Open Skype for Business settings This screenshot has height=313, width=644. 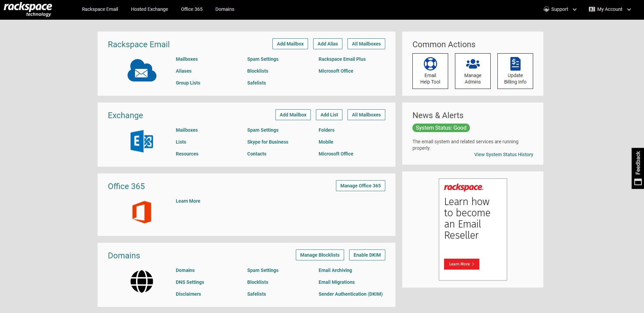(x=268, y=142)
